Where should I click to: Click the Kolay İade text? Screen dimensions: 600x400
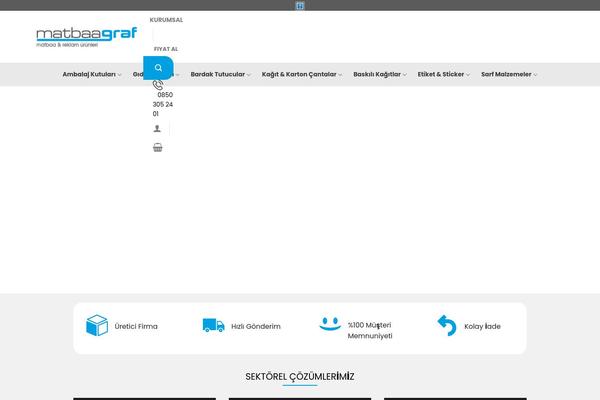click(482, 327)
